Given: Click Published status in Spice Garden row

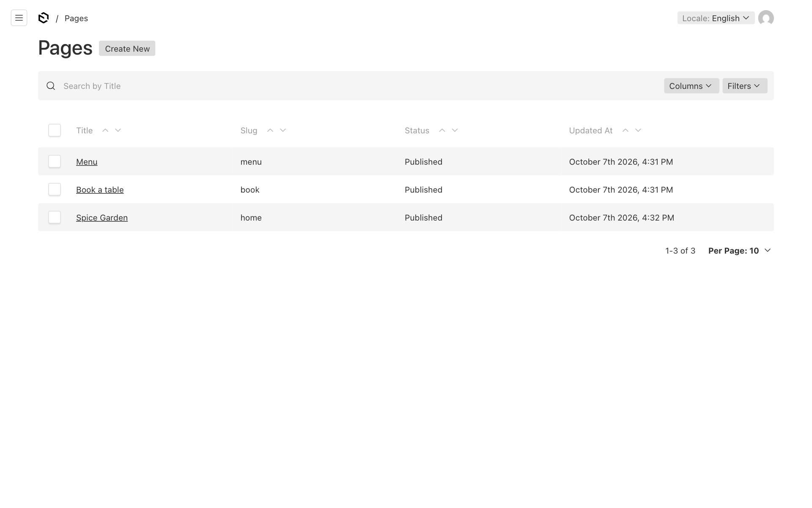Looking at the screenshot, I should tap(423, 218).
